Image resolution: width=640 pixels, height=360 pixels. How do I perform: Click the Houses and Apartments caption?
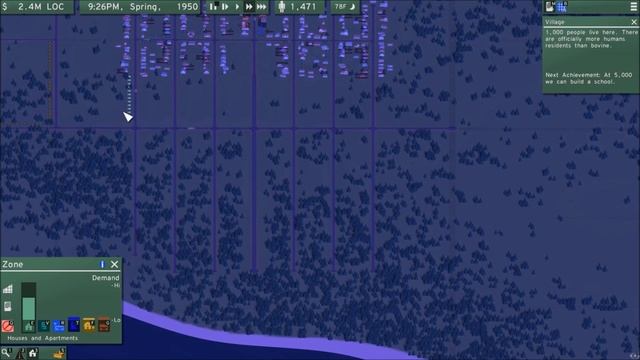(42, 338)
